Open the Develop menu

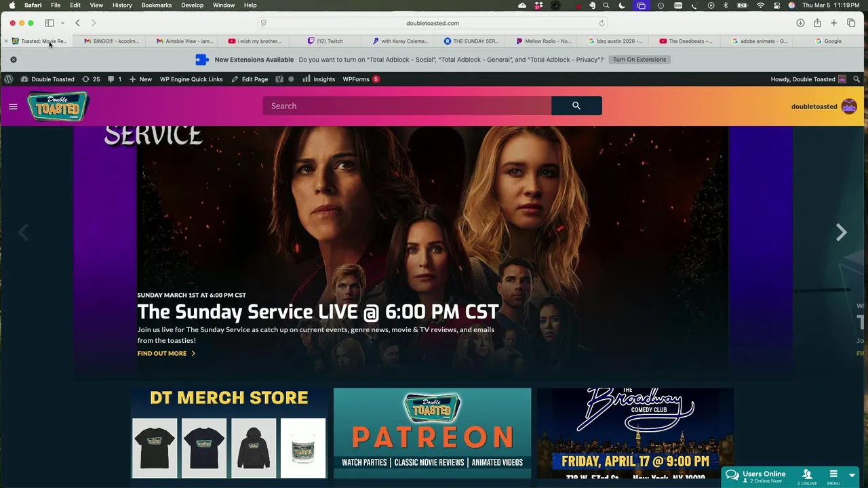(x=192, y=5)
